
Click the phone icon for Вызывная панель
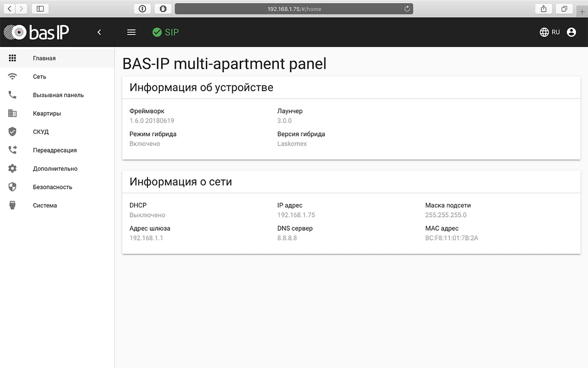click(x=13, y=95)
